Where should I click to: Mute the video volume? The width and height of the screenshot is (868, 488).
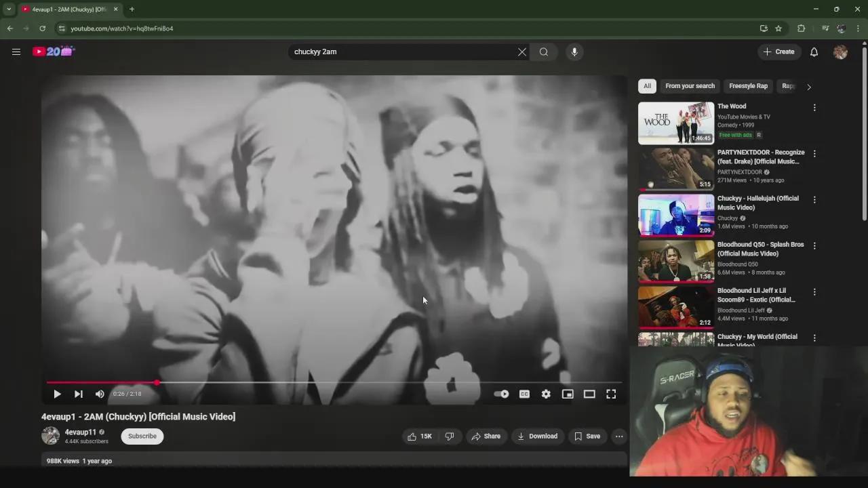coord(100,394)
